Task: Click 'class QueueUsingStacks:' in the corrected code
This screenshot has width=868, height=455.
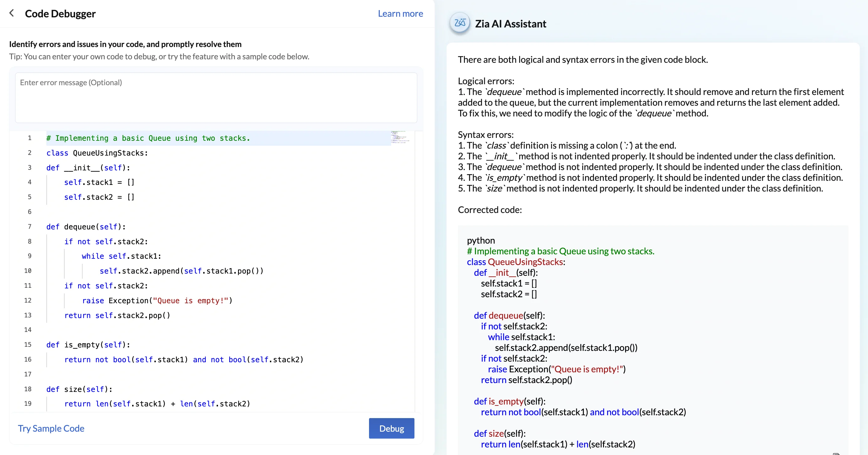Action: pyautogui.click(x=516, y=262)
